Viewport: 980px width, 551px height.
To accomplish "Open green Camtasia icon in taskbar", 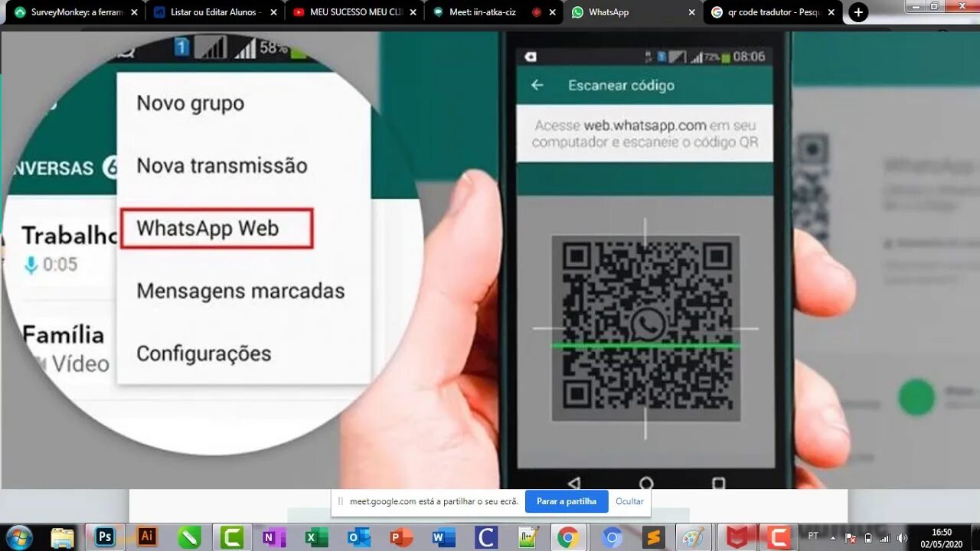I will point(231,537).
